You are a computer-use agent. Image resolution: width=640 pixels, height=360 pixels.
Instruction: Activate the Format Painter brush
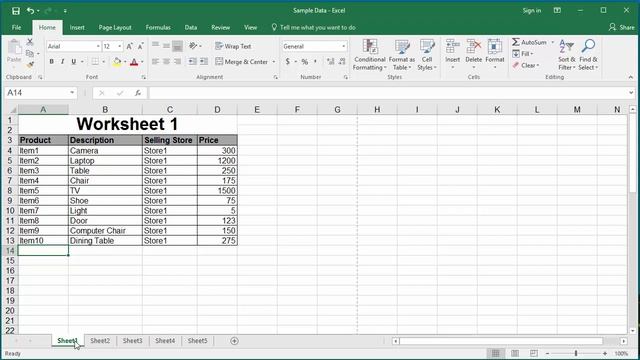tap(30, 64)
